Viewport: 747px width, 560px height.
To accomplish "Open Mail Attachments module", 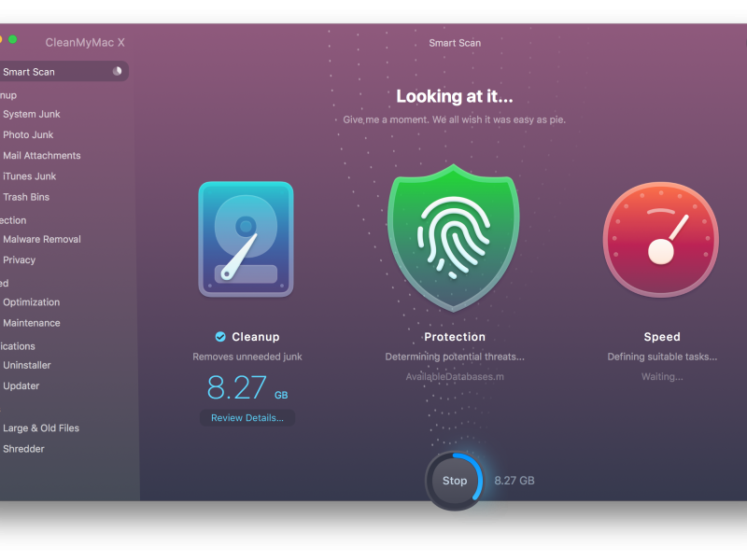I will click(42, 156).
